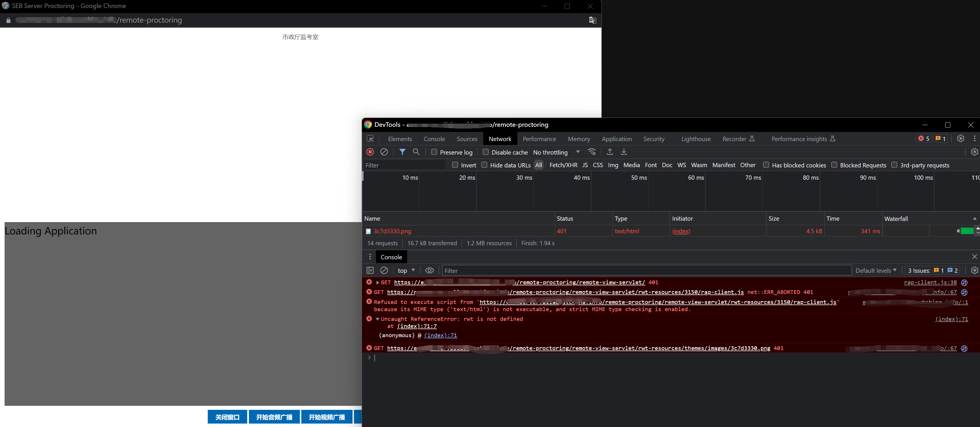Viewport: 980px width, 427px height.
Task: Clear the network log
Action: click(x=384, y=152)
